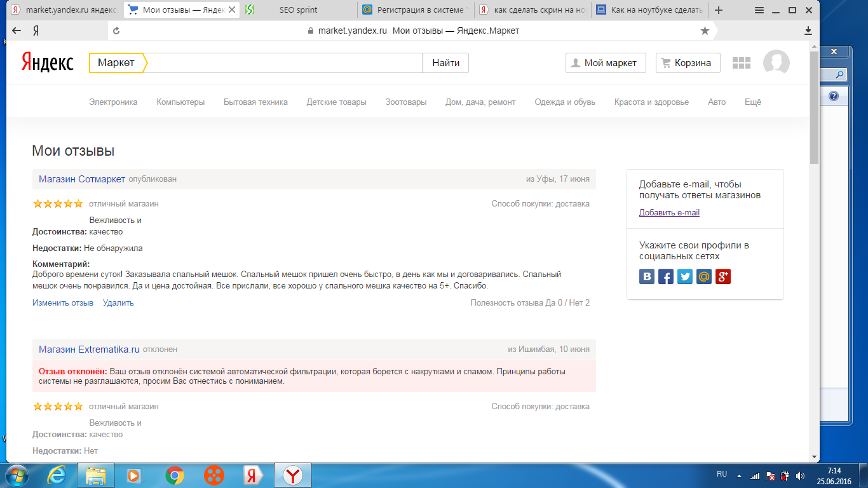
Task: Click Изменить отзыв link
Action: 63,303
